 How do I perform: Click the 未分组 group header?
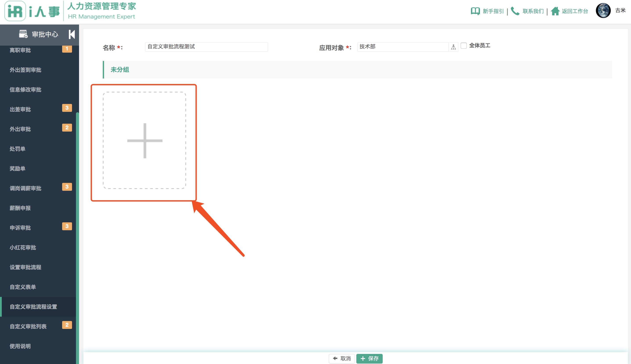[357, 70]
